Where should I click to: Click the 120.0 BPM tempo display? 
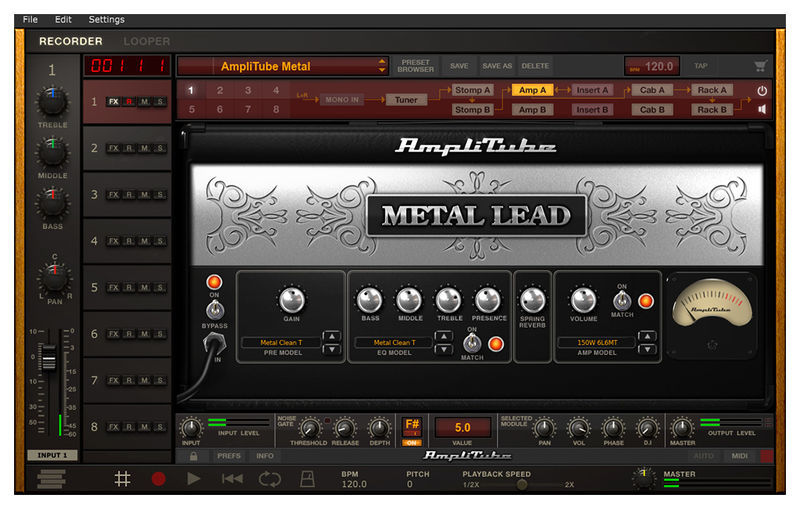click(x=652, y=66)
